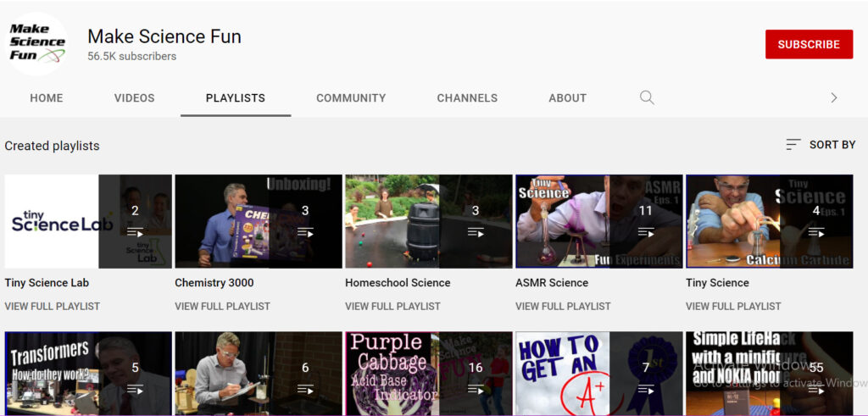Open the channel search magnifier icon
Image resolution: width=868 pixels, height=416 pixels.
(x=647, y=97)
